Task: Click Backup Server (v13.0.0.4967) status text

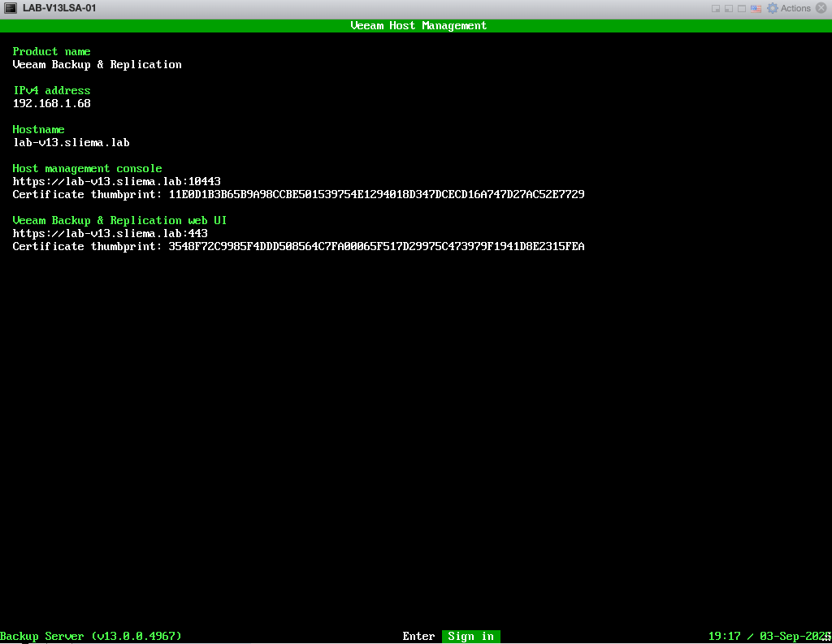Action: tap(91, 636)
